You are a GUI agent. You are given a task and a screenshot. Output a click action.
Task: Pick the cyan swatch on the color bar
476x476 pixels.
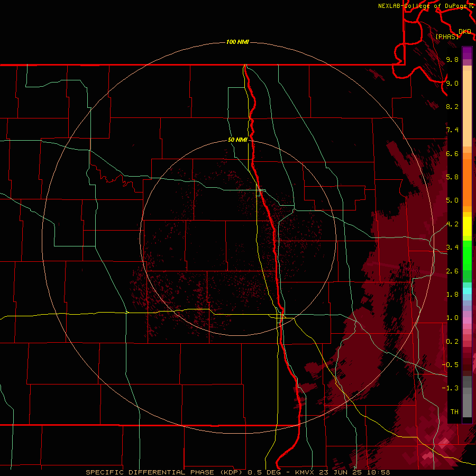click(467, 291)
